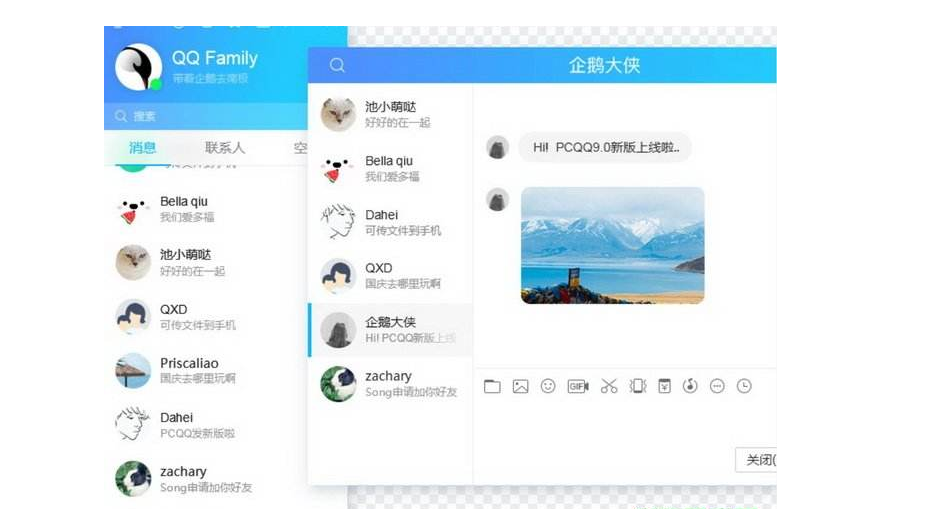This screenshot has height=509, width=927.
Task: Click the send image icon in chat toolbar
Action: tap(520, 387)
